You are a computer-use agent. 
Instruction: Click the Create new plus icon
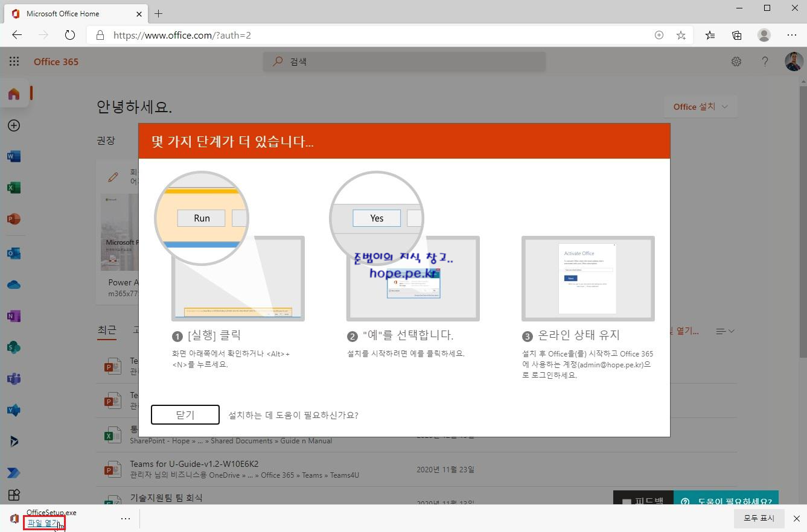pyautogui.click(x=14, y=125)
